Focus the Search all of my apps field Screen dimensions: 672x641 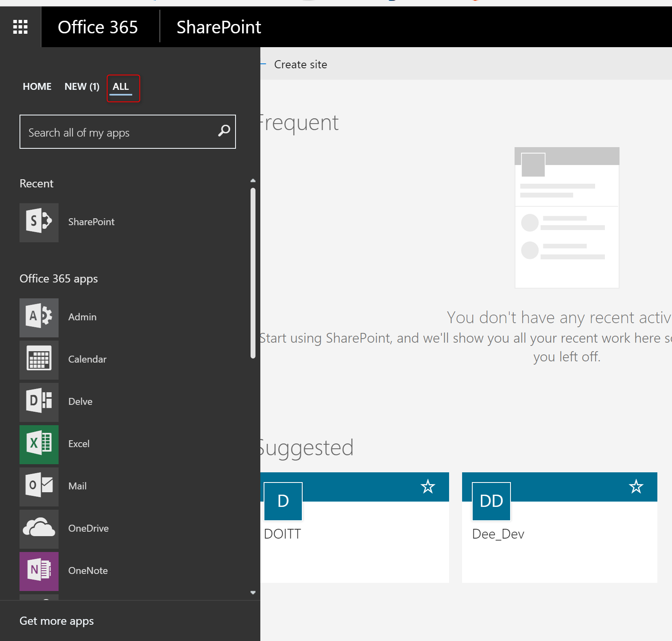127,132
